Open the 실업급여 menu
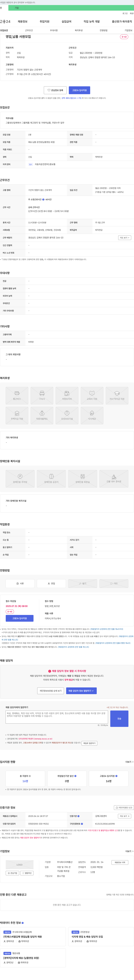 (66, 22)
